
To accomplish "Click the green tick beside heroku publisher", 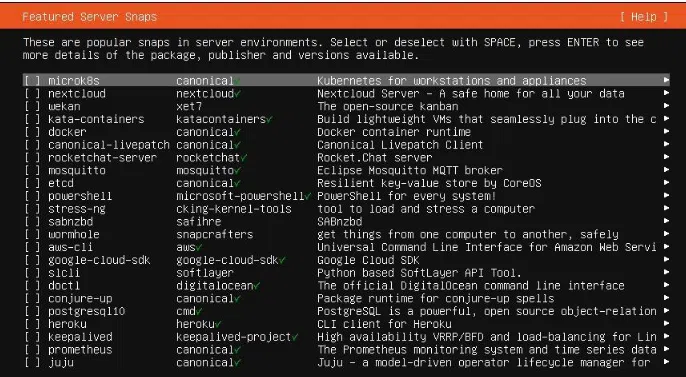I will pyautogui.click(x=218, y=324).
